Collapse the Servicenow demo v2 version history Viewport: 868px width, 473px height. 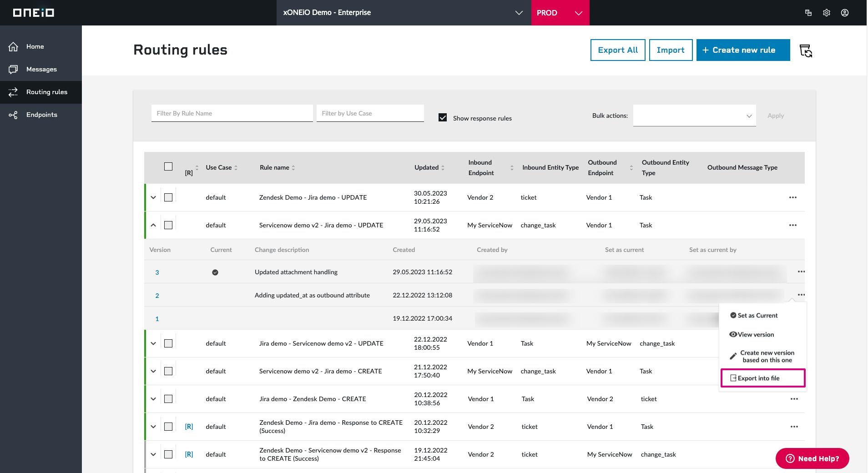[153, 225]
